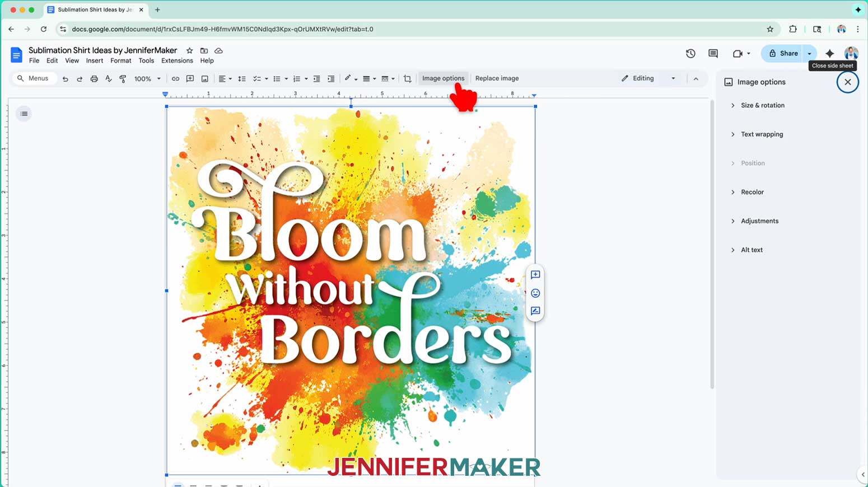868x487 pixels.
Task: Redo the last undone action
Action: tap(80, 79)
